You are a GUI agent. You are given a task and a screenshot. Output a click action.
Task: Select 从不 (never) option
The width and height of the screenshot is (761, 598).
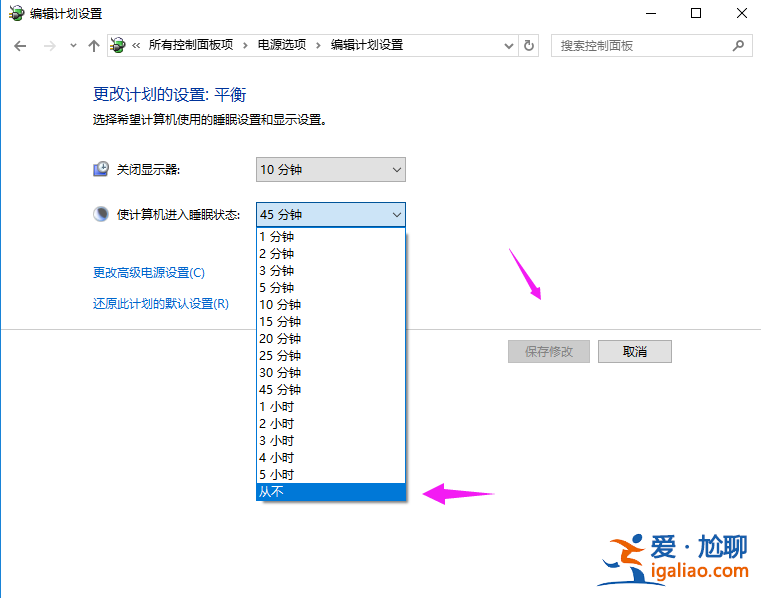click(331, 492)
